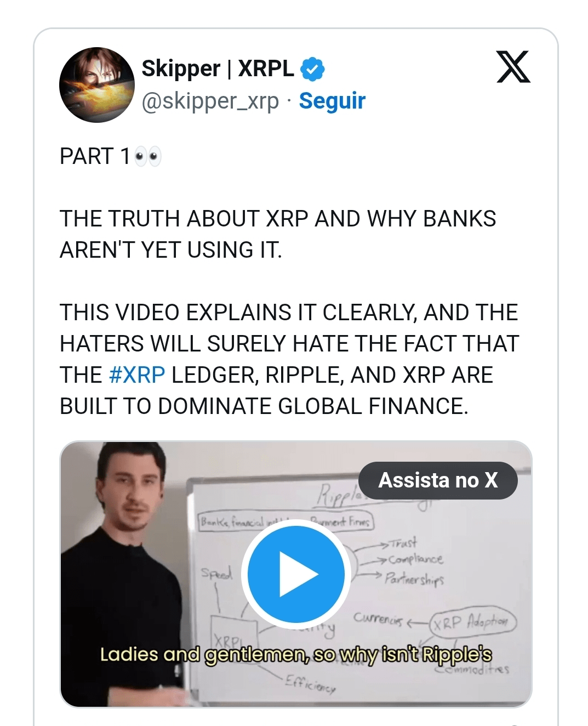Screen dimensions: 588x726
Task: Click the Speed label on the whiteboard
Action: click(216, 573)
